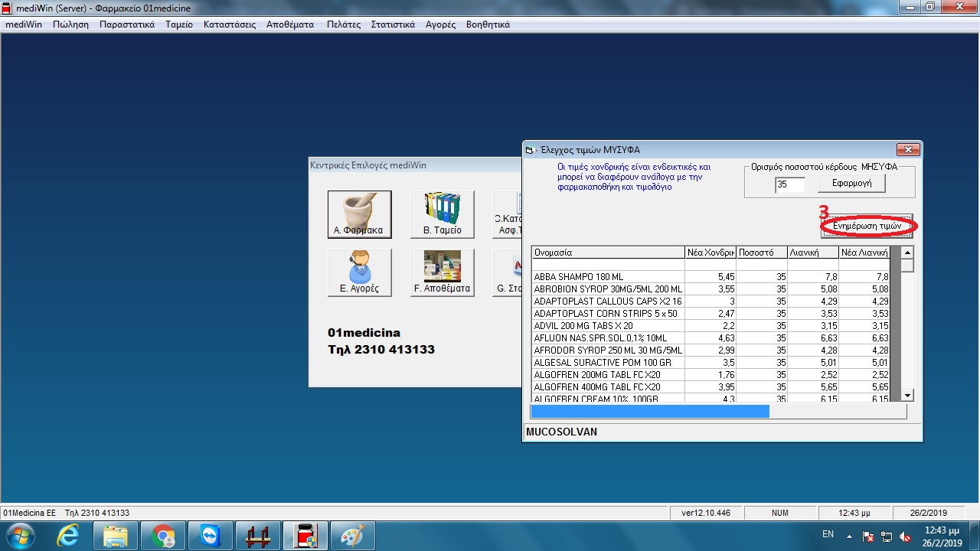The image size is (980, 551).
Task: Open the B. Ταμείο binders icon button
Action: [x=443, y=214]
